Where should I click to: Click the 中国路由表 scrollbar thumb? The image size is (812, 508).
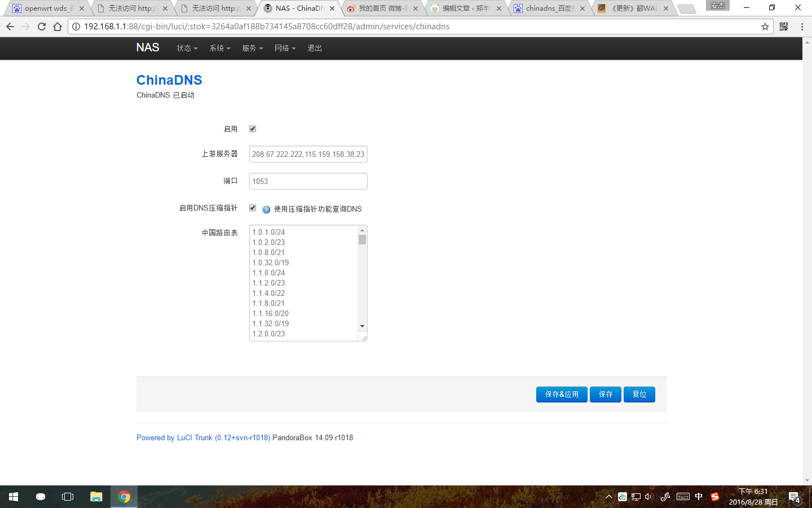(x=362, y=240)
